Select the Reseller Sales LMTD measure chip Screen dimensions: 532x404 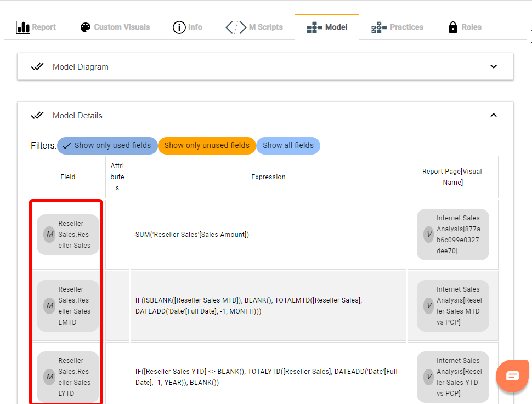[68, 306]
